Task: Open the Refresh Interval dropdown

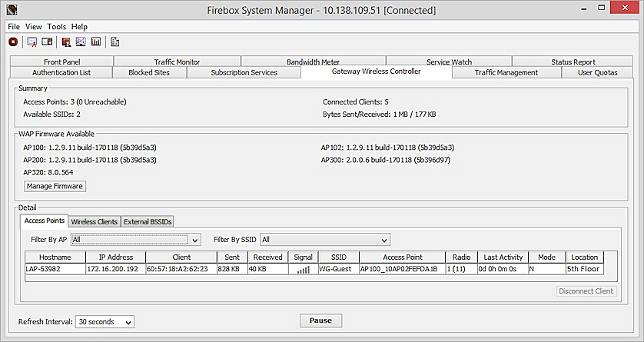Action: coord(105,322)
